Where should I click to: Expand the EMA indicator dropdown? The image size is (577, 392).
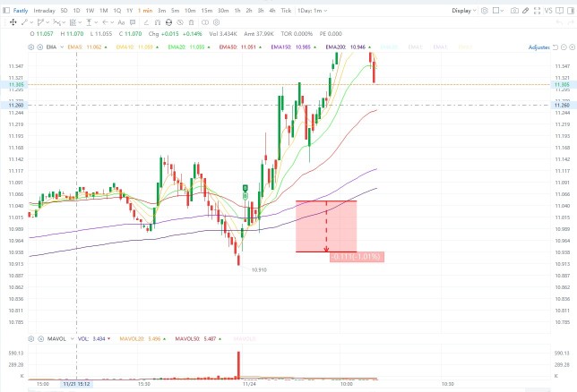coord(62,47)
